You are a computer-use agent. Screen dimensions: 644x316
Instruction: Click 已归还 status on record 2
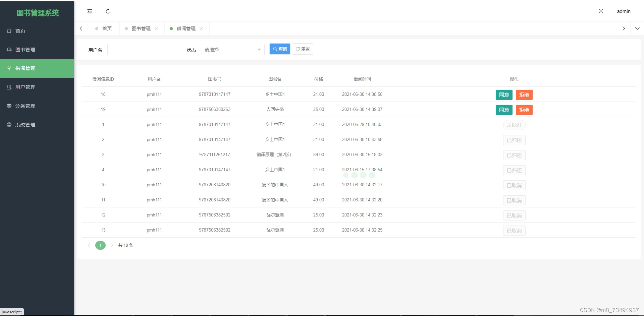pyautogui.click(x=514, y=140)
